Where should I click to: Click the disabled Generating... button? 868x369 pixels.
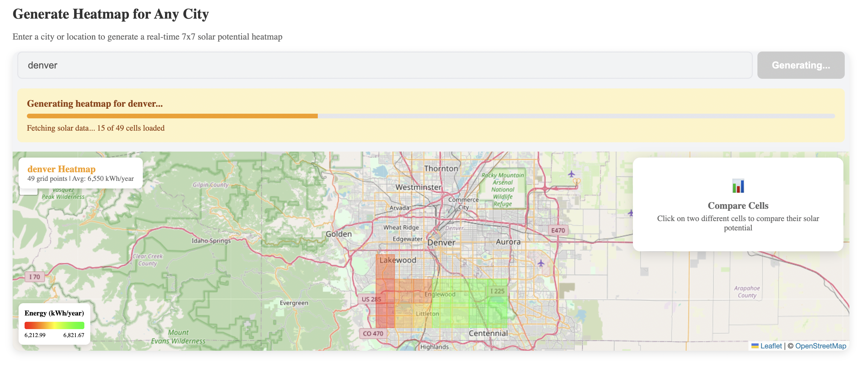(x=801, y=65)
